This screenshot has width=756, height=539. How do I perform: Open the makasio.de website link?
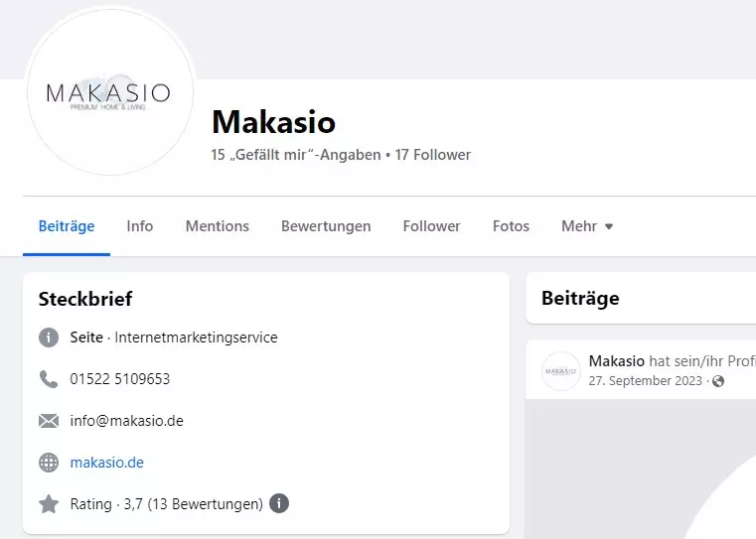(x=107, y=463)
